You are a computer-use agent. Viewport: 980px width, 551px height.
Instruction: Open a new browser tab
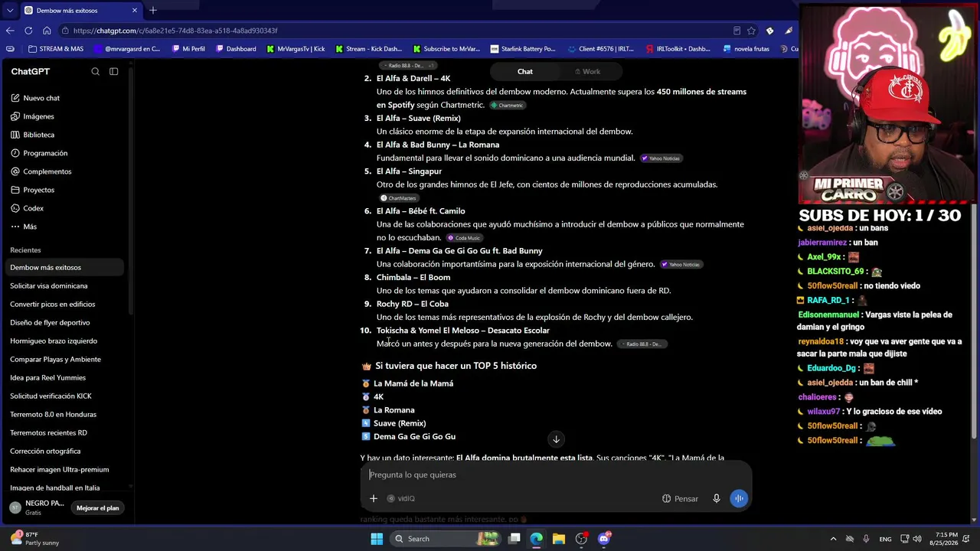(x=153, y=10)
